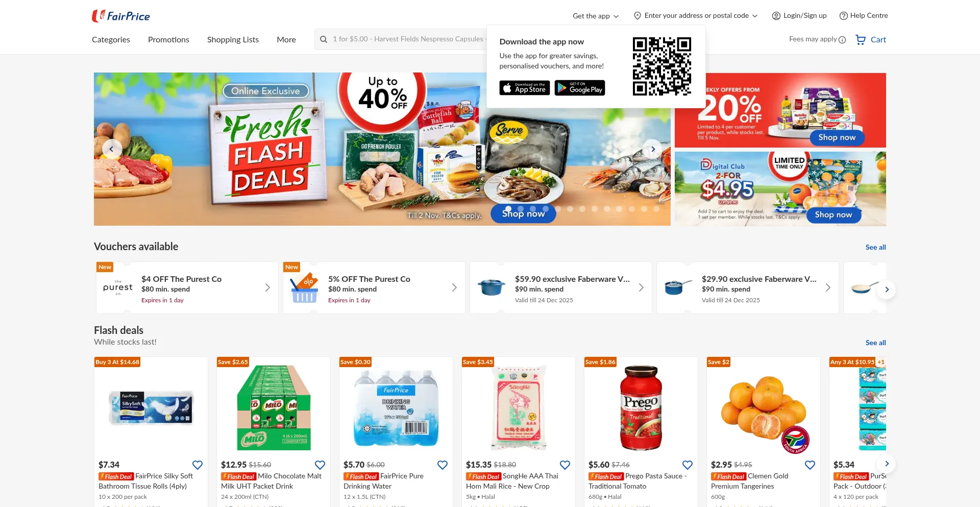Click the search magnifier icon

pos(324,39)
